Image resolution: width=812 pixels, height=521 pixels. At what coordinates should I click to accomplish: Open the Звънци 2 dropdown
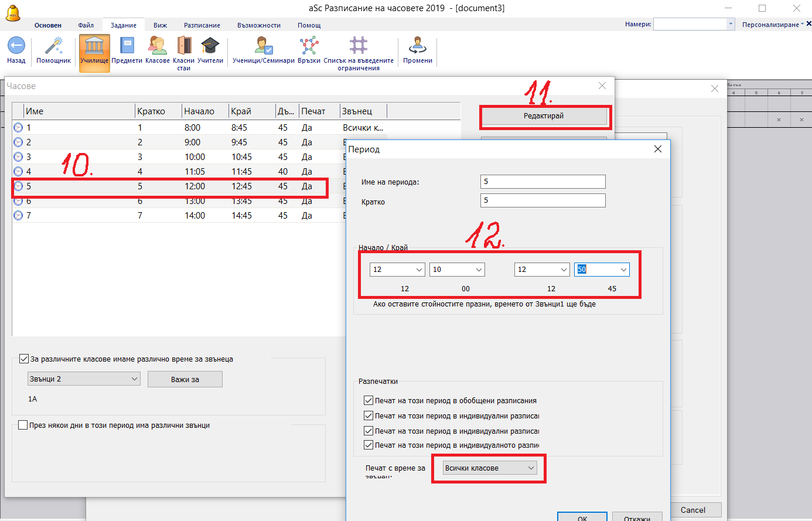[x=84, y=379]
